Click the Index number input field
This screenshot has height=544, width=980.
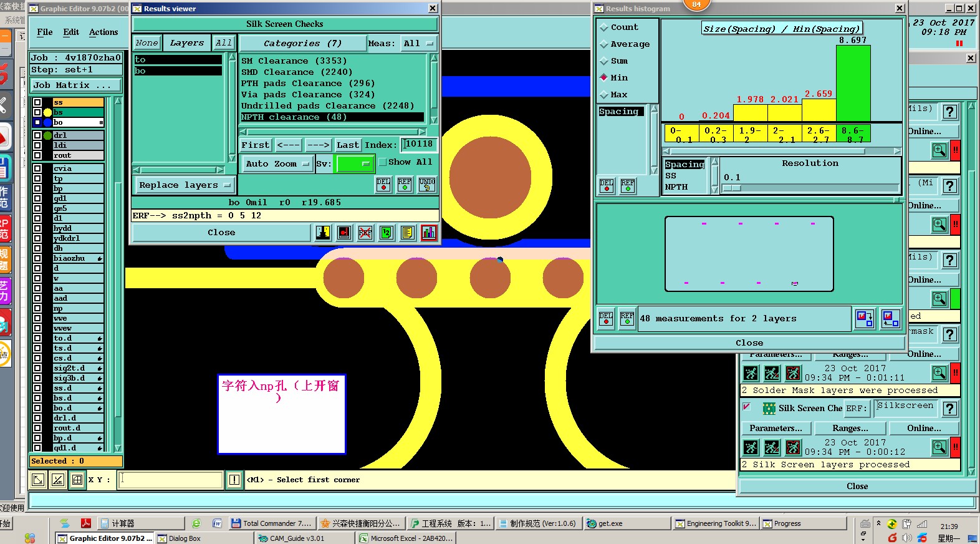point(419,145)
